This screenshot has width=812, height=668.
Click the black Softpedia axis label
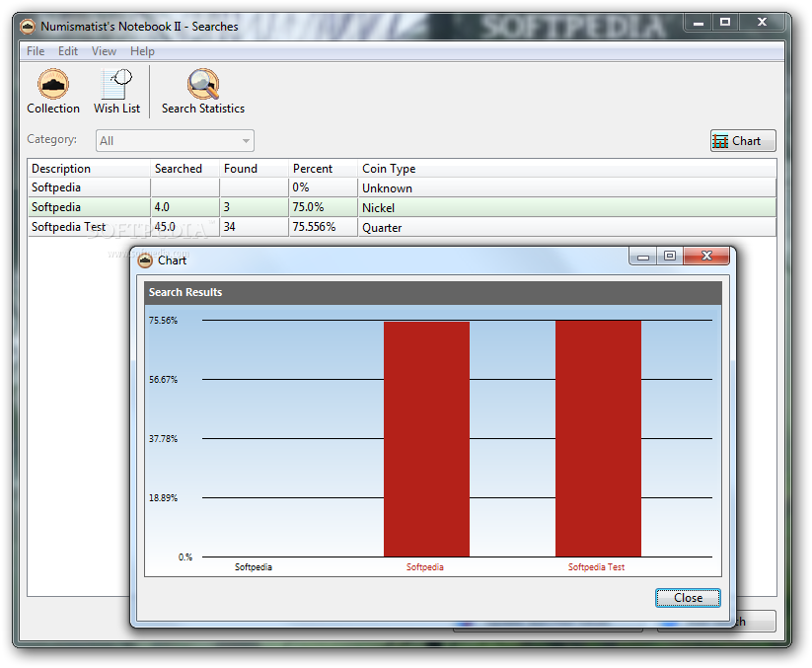coord(254,567)
